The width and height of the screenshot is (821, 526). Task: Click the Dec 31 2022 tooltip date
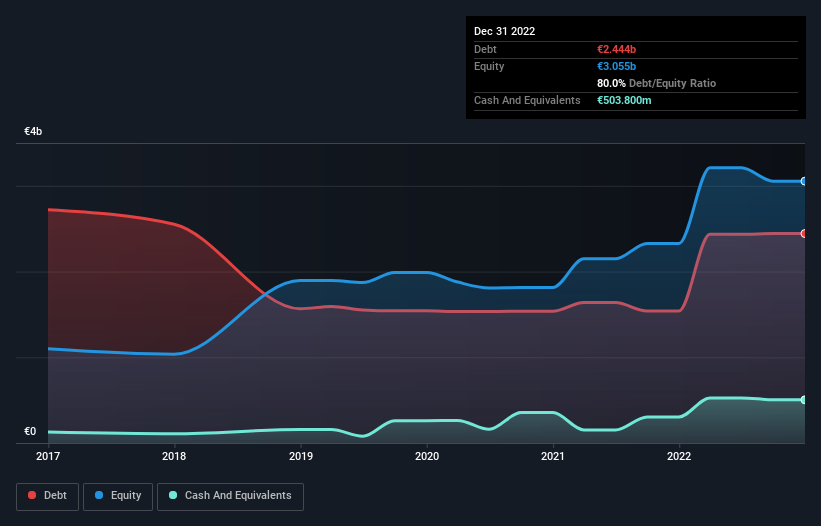[504, 31]
